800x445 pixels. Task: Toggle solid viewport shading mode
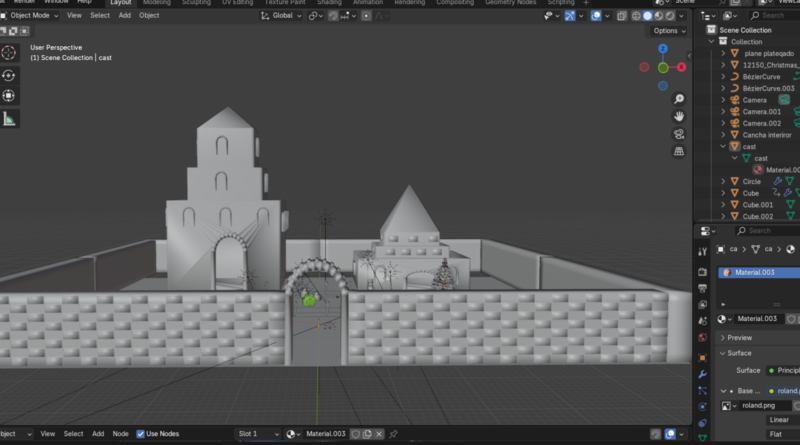click(646, 16)
